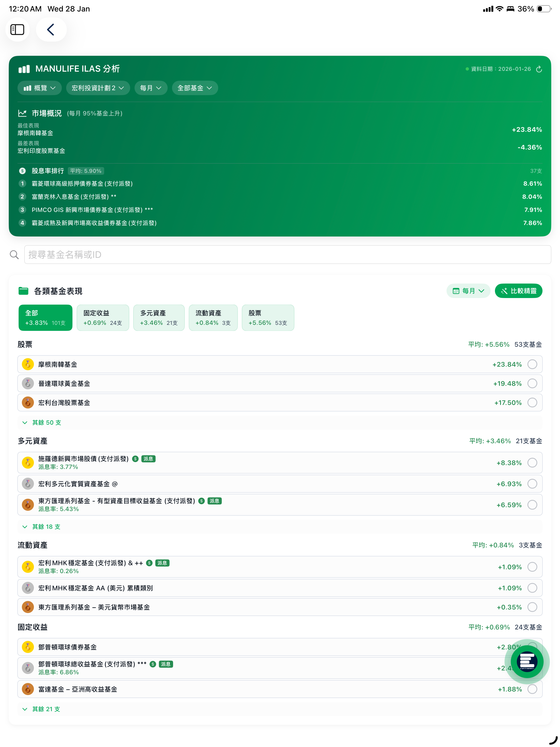Expand 其餘 21 支 under 固定收益
This screenshot has height=747, width=560.
click(x=280, y=709)
